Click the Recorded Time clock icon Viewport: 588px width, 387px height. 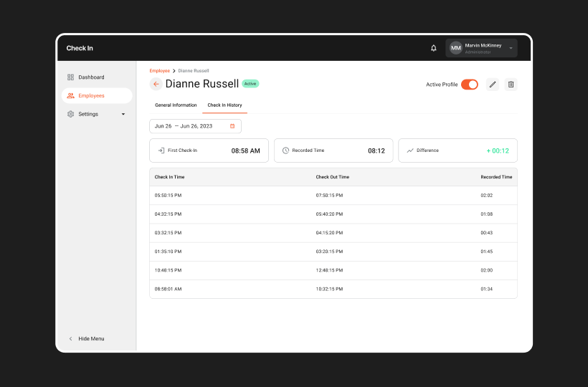(x=285, y=150)
